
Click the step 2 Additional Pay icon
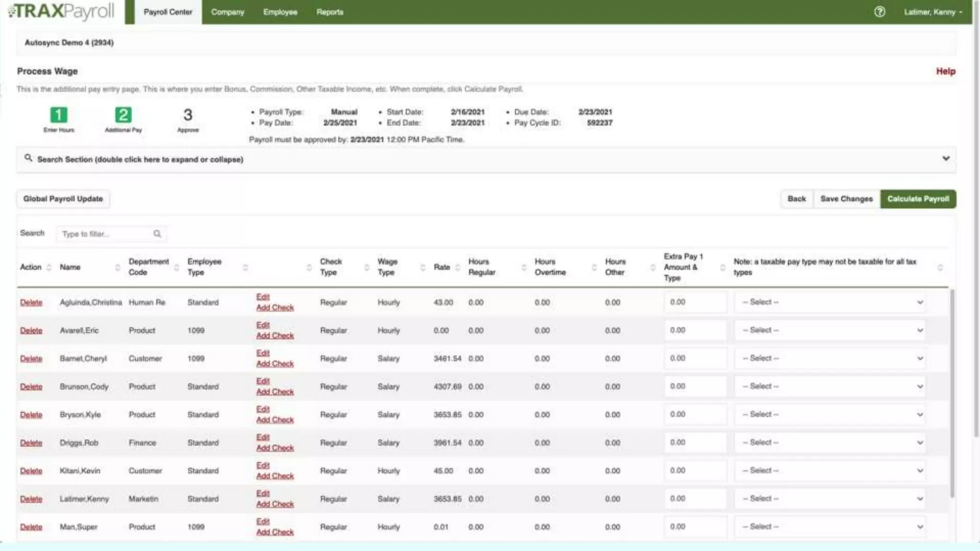click(x=123, y=115)
